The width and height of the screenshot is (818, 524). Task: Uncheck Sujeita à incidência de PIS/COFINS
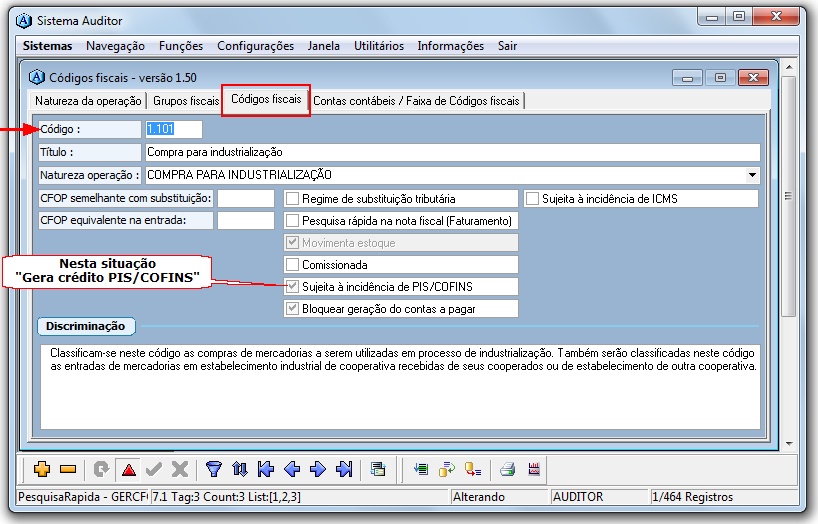coord(293,287)
